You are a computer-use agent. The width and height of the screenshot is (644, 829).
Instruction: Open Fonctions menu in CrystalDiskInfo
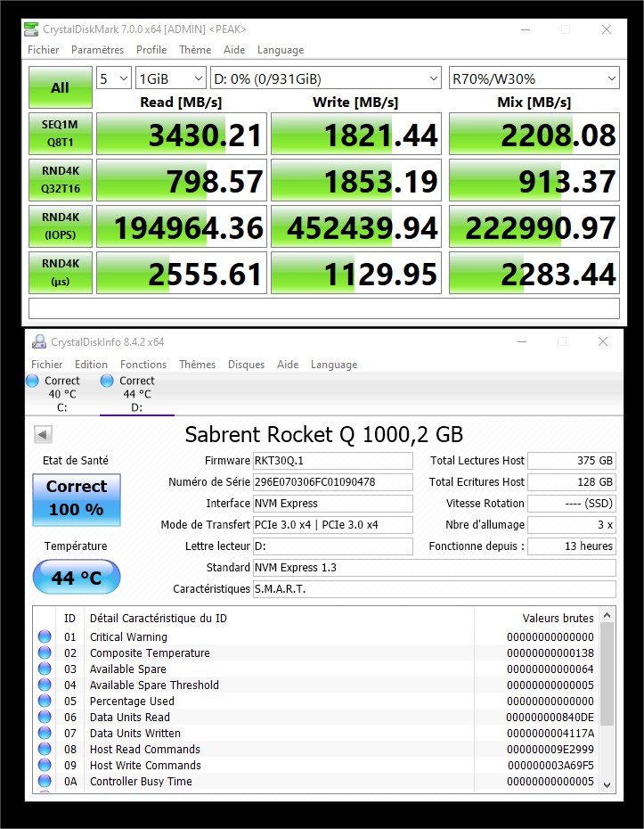[x=143, y=365]
